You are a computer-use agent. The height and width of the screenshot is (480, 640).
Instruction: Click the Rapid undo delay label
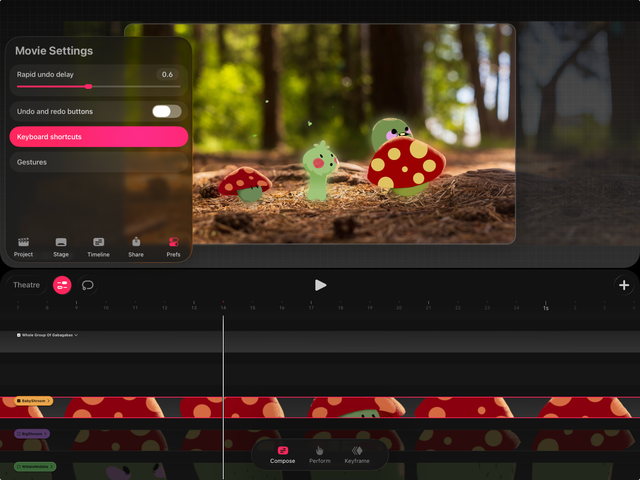pyautogui.click(x=45, y=74)
